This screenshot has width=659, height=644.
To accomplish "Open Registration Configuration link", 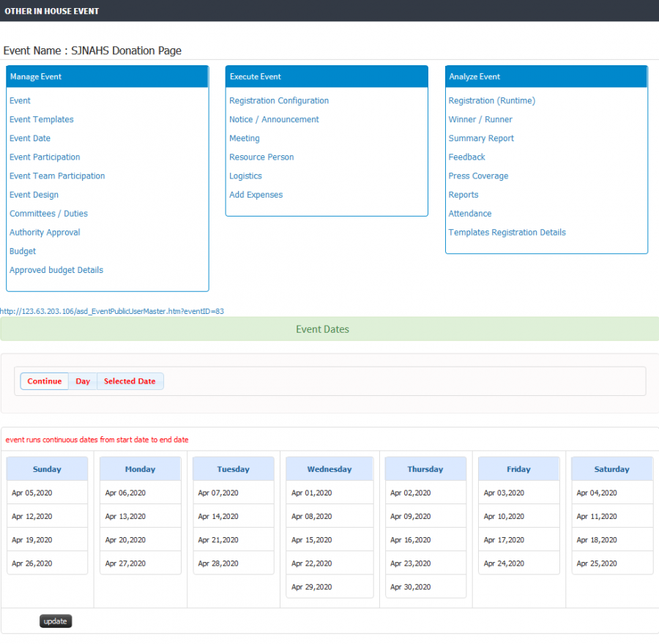I will pyautogui.click(x=279, y=101).
